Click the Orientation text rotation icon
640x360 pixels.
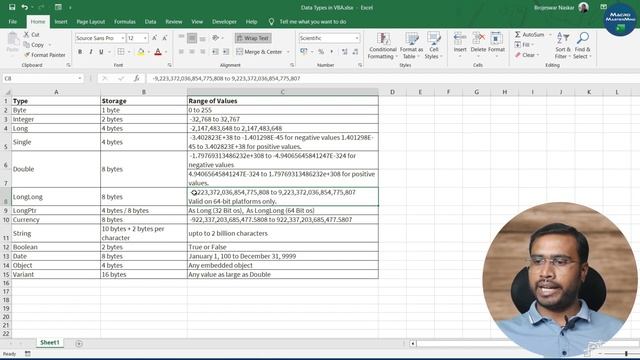coord(216,38)
